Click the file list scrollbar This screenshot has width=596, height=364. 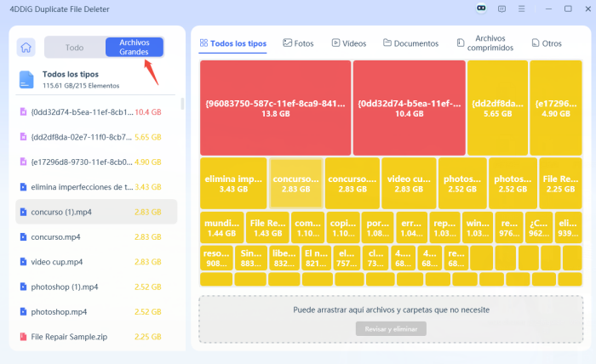181,104
